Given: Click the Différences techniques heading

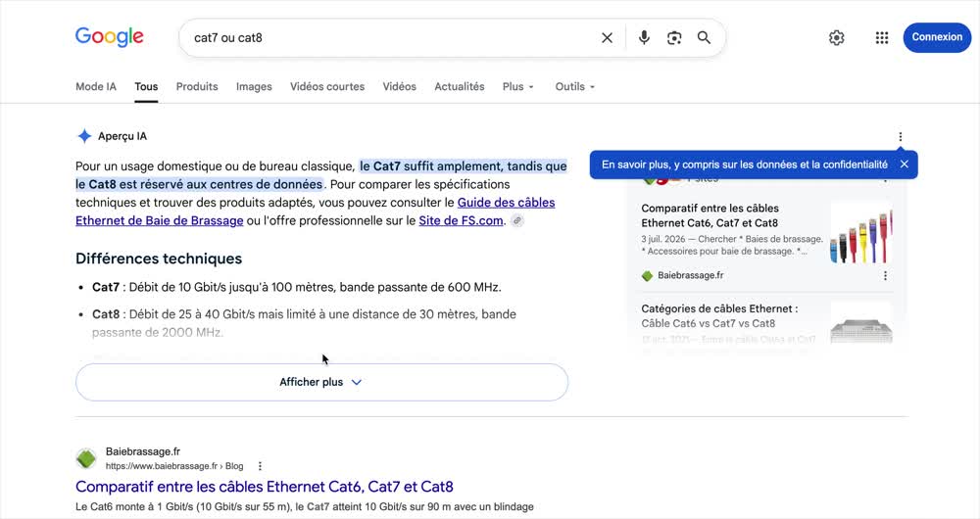Looking at the screenshot, I should (x=159, y=259).
